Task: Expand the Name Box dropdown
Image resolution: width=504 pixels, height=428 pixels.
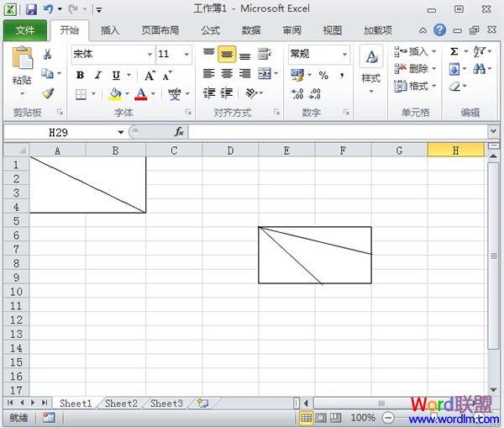Action: pos(120,132)
